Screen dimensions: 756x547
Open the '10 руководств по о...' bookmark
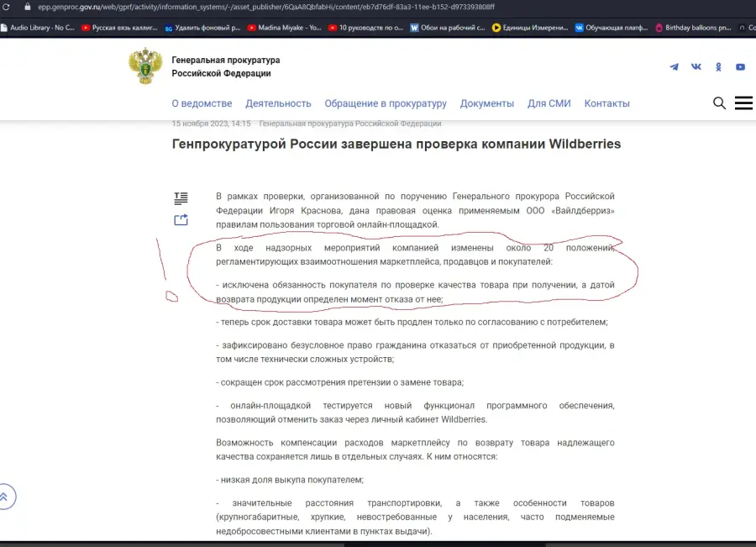[366, 28]
